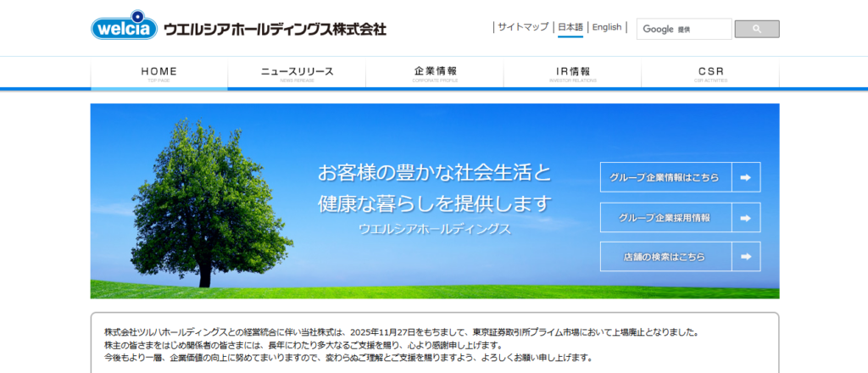Viewport: 868px width, 373px height.
Task: Click the magnifying glass search button
Action: point(756,29)
